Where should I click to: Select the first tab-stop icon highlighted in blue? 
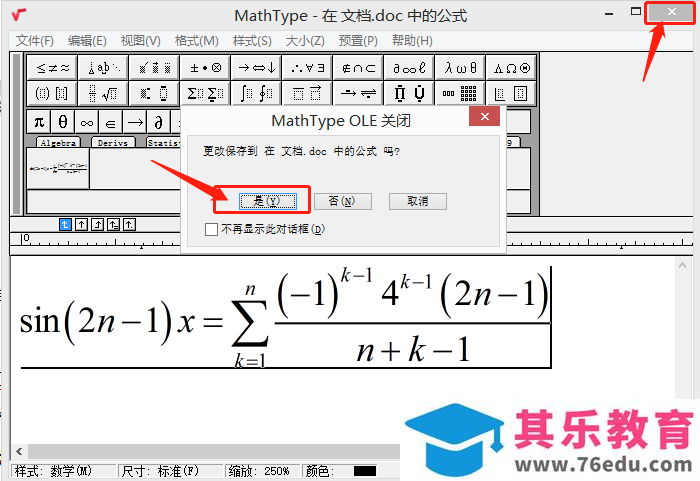[x=65, y=224]
